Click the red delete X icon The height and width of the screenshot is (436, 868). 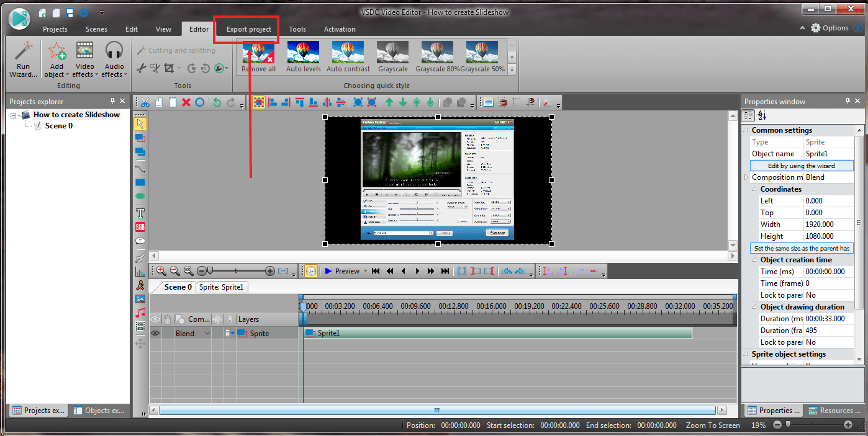[x=186, y=102]
